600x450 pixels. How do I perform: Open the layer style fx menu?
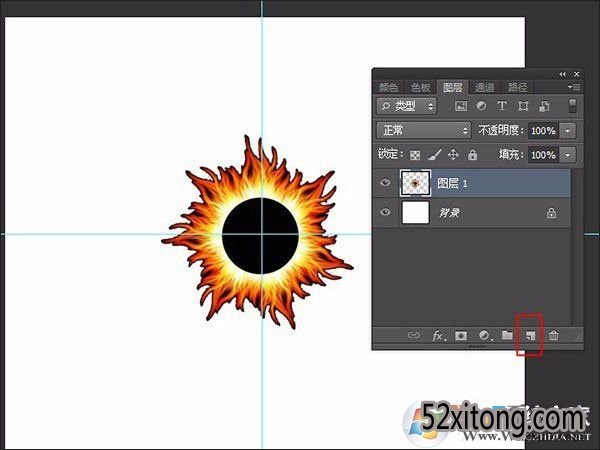438,336
